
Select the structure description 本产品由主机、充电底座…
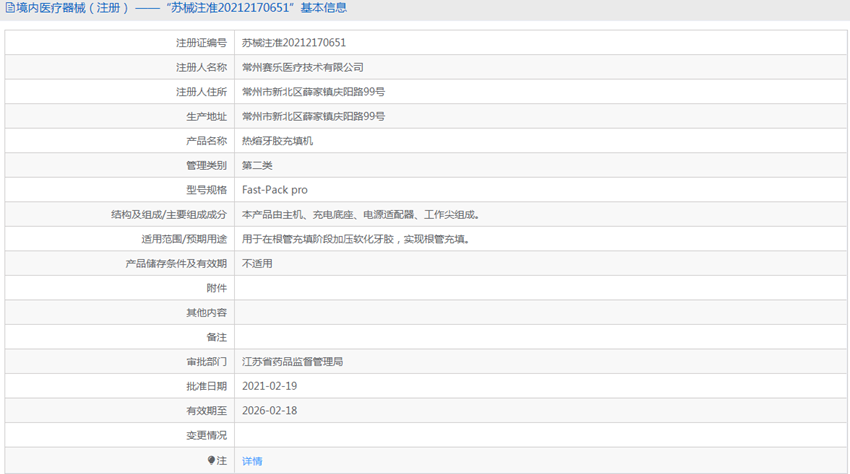360,215
